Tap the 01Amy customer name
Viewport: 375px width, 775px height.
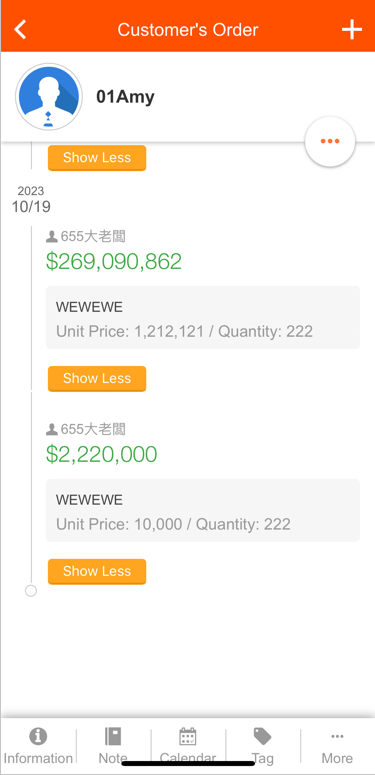pos(125,97)
